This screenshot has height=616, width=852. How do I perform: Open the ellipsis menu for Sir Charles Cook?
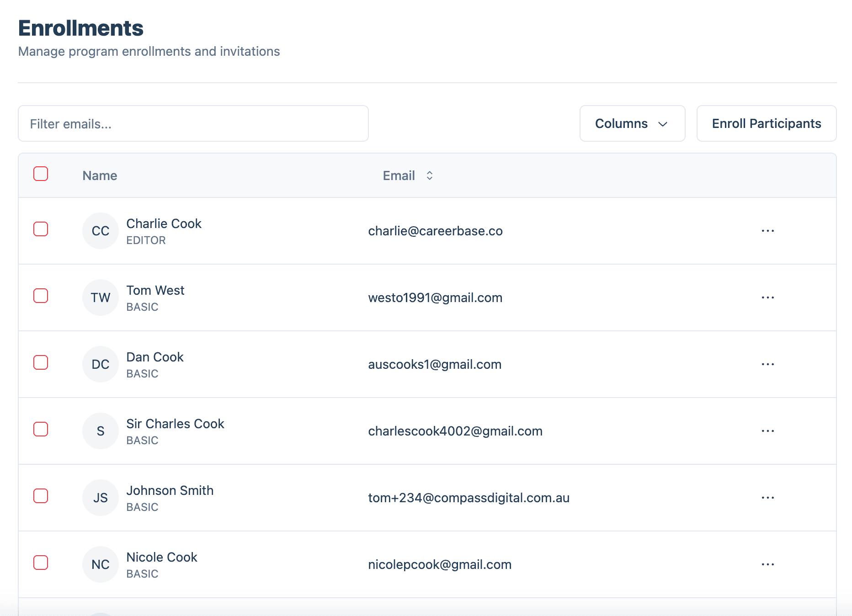click(767, 431)
